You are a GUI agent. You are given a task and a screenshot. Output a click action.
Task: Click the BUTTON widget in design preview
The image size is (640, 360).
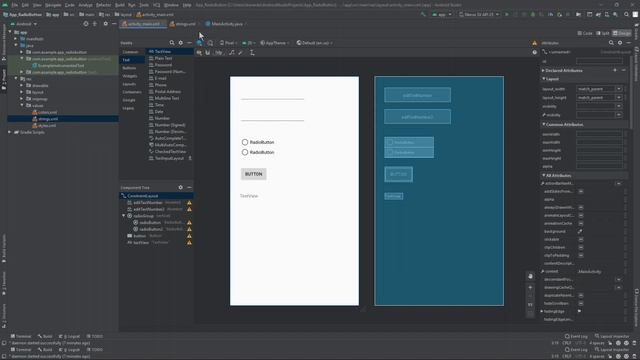253,174
